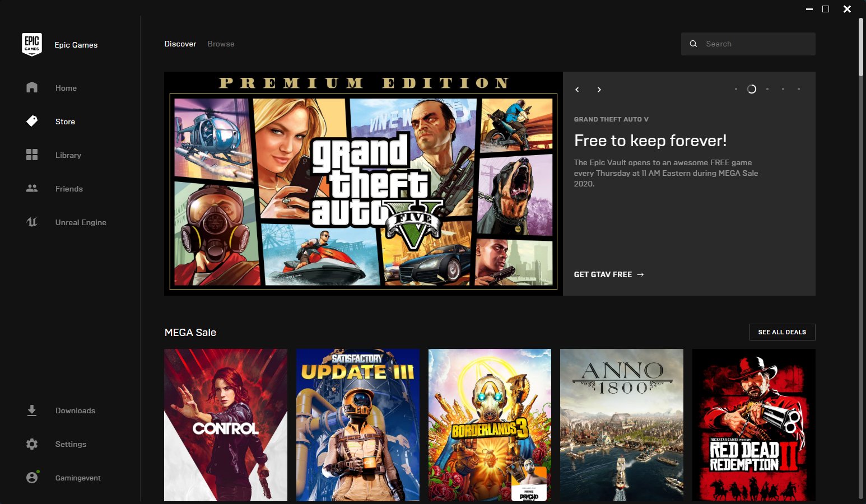The width and height of the screenshot is (866, 504).
Task: Open the Friends people icon
Action: point(32,188)
